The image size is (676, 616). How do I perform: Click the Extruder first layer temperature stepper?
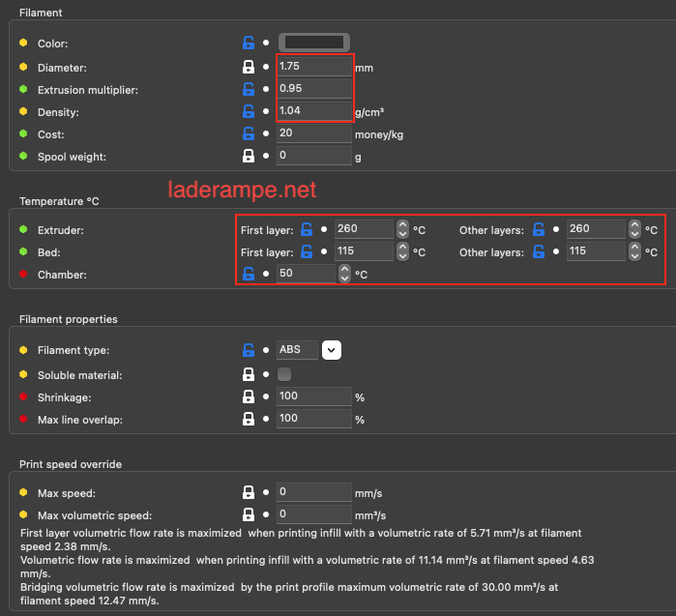402,229
